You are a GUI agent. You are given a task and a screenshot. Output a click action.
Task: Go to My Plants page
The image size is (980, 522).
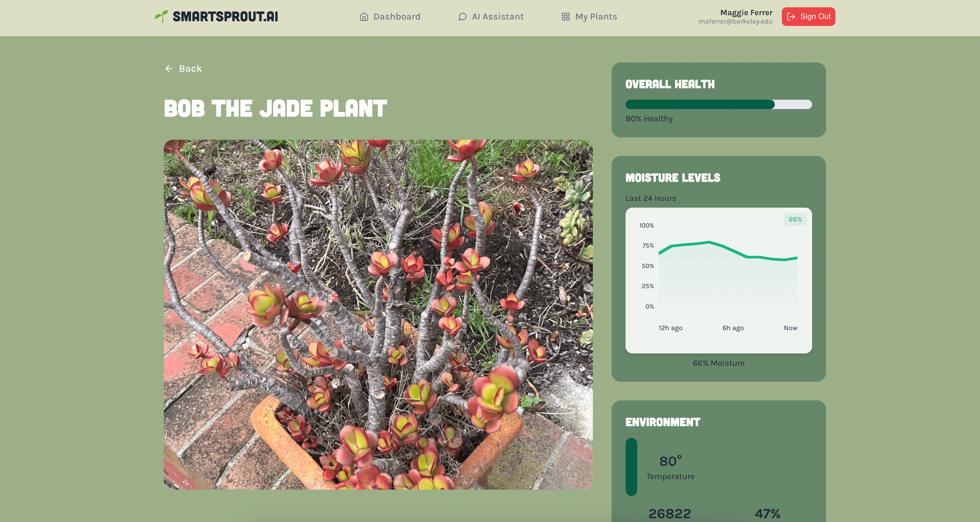(x=596, y=17)
